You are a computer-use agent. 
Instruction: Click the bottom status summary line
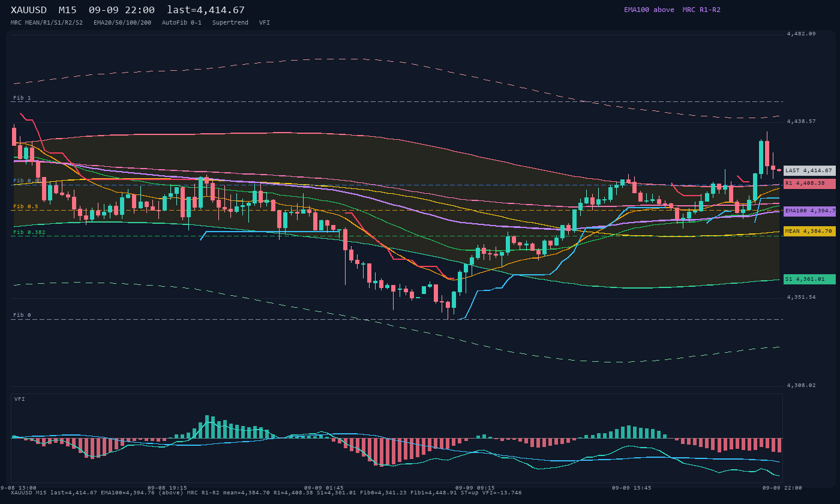pyautogui.click(x=266, y=493)
